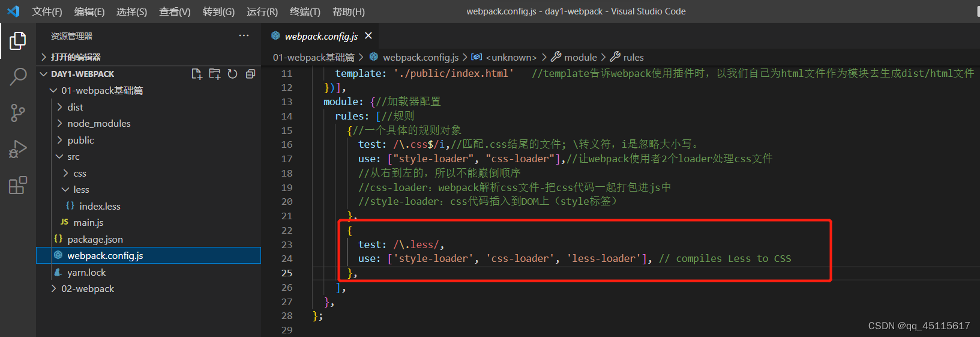Open yarn.lock file
The image size is (980, 337).
tap(149, 272)
